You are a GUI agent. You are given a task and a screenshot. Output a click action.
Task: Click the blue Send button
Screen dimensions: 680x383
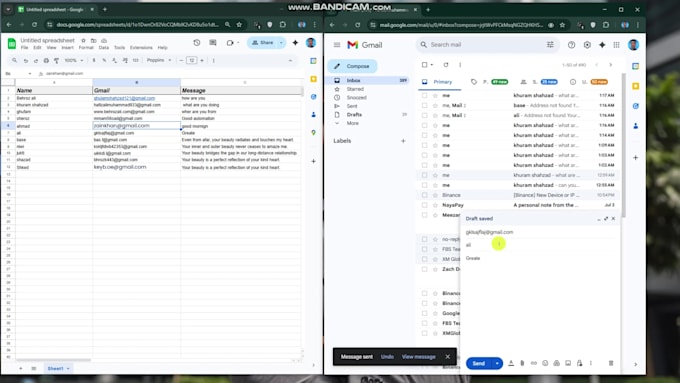(479, 363)
